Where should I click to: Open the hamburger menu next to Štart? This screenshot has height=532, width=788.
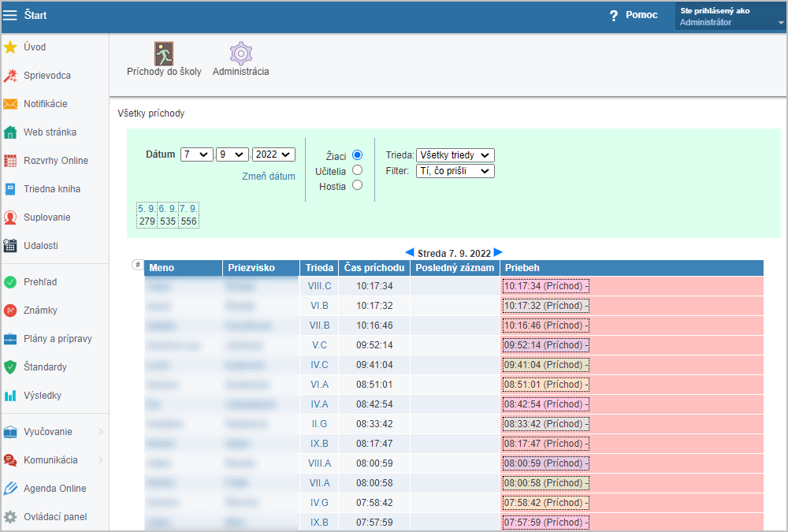pyautogui.click(x=10, y=16)
